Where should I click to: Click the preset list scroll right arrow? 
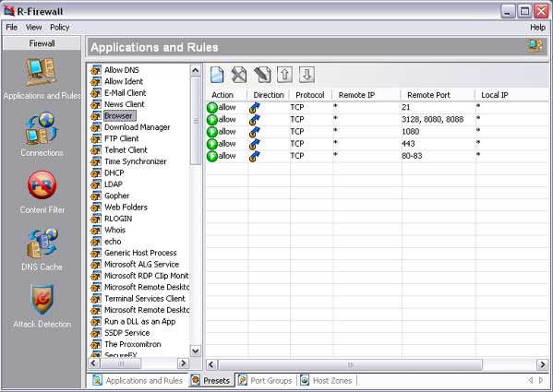coord(183,363)
